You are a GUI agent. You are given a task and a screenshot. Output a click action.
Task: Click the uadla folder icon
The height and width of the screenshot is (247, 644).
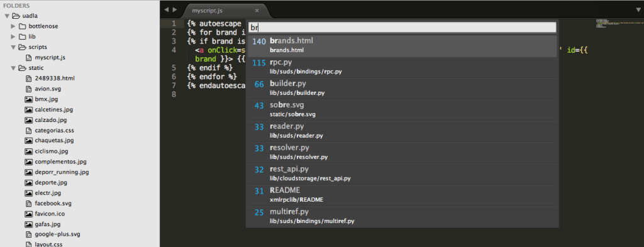pos(16,16)
